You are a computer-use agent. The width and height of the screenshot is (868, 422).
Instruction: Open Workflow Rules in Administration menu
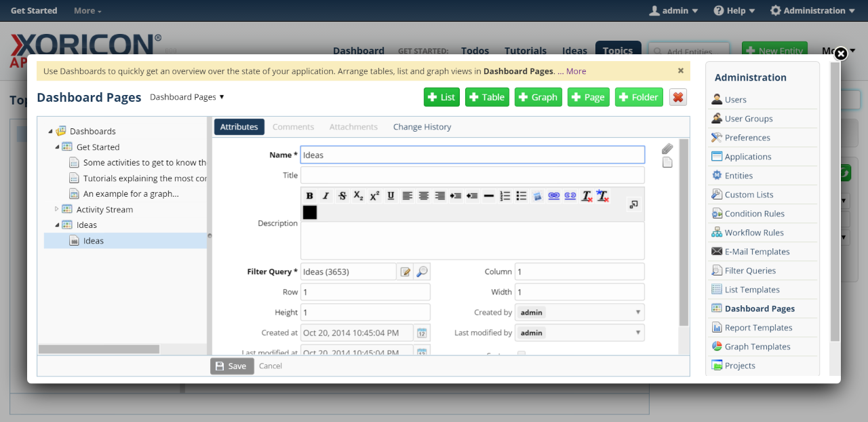click(x=753, y=233)
